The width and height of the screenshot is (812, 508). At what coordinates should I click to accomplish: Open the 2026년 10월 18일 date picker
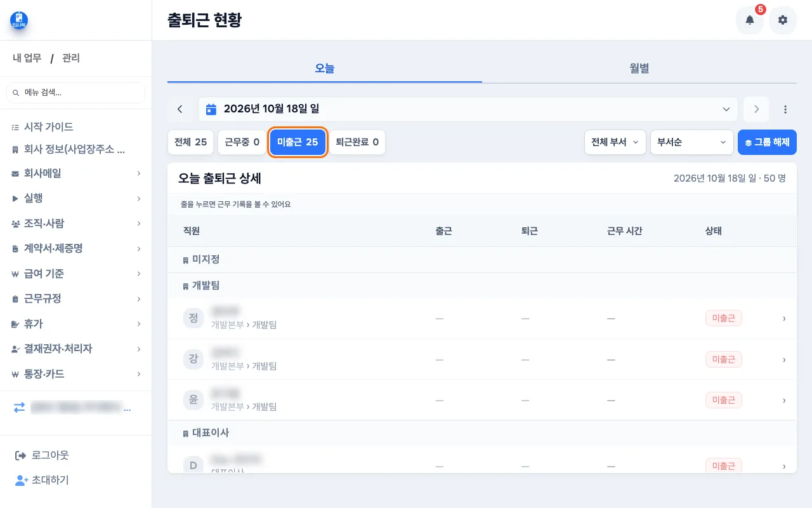point(468,109)
